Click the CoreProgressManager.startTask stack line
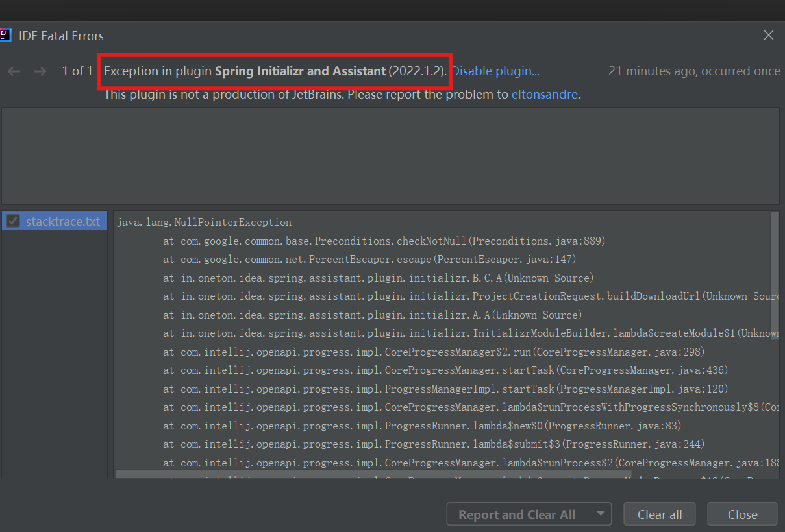This screenshot has height=532, width=785. pos(445,370)
